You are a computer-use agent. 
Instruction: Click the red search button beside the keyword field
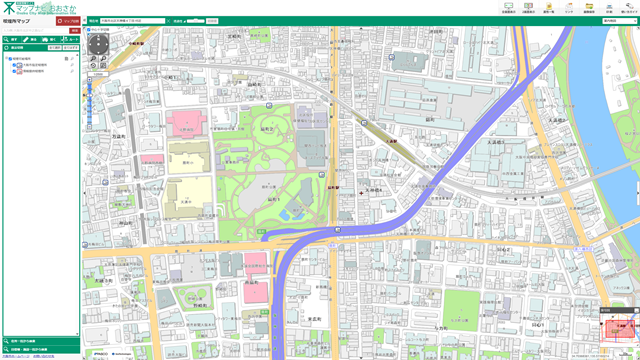[x=74, y=31]
